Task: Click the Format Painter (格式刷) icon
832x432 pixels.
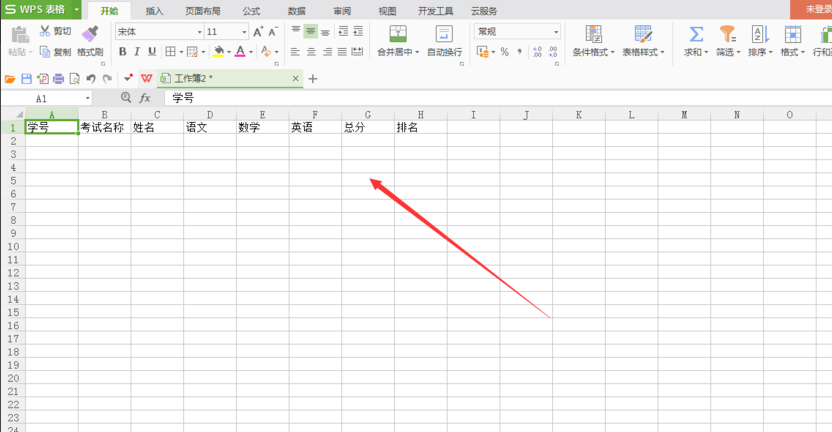Action: click(90, 34)
